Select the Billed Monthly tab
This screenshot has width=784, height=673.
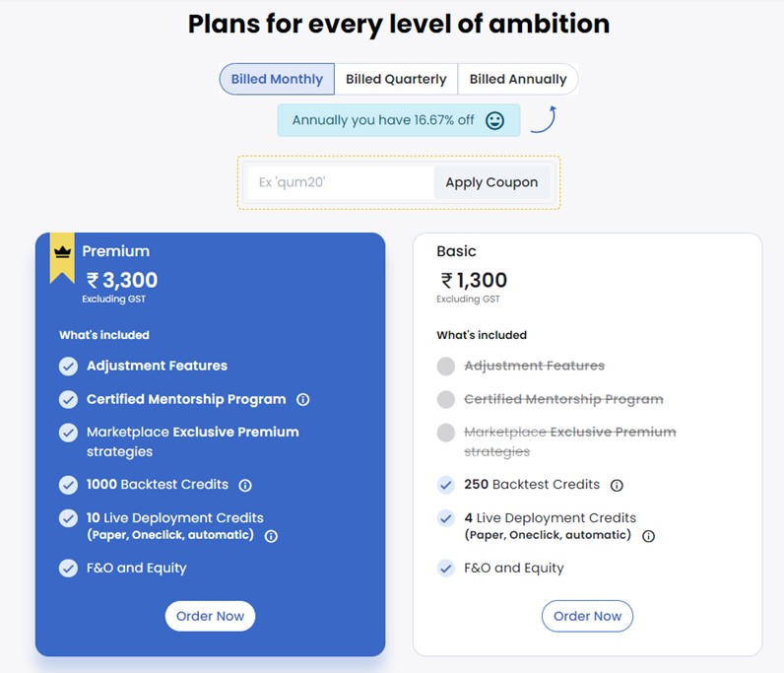click(x=277, y=79)
